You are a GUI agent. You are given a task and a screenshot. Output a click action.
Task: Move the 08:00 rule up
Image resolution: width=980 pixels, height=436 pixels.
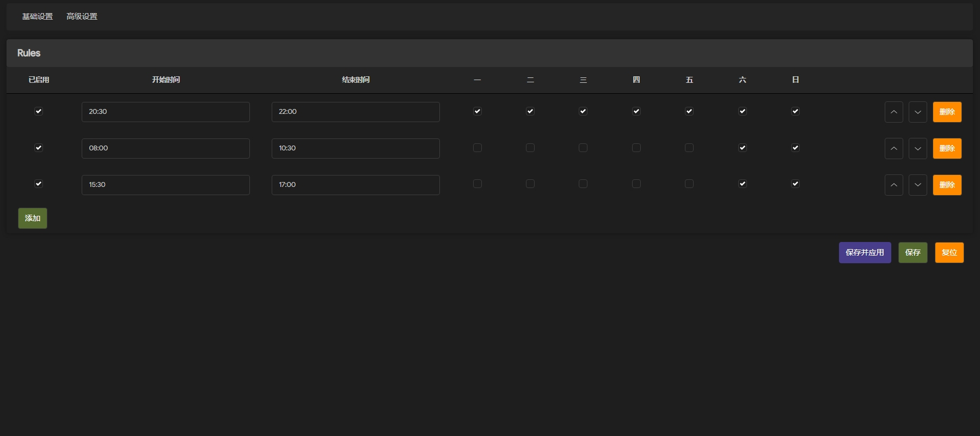tap(893, 149)
